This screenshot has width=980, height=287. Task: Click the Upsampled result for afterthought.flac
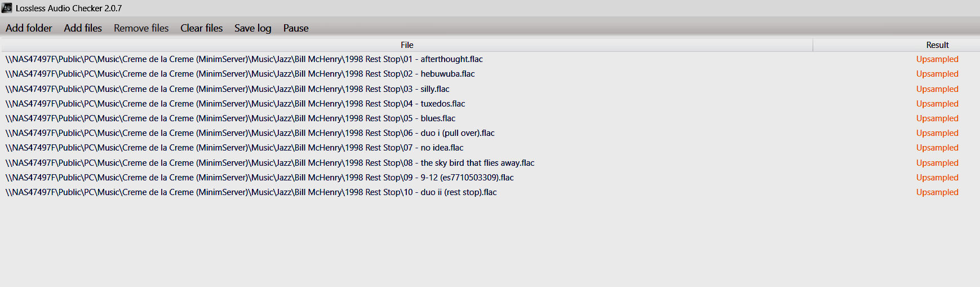click(937, 59)
